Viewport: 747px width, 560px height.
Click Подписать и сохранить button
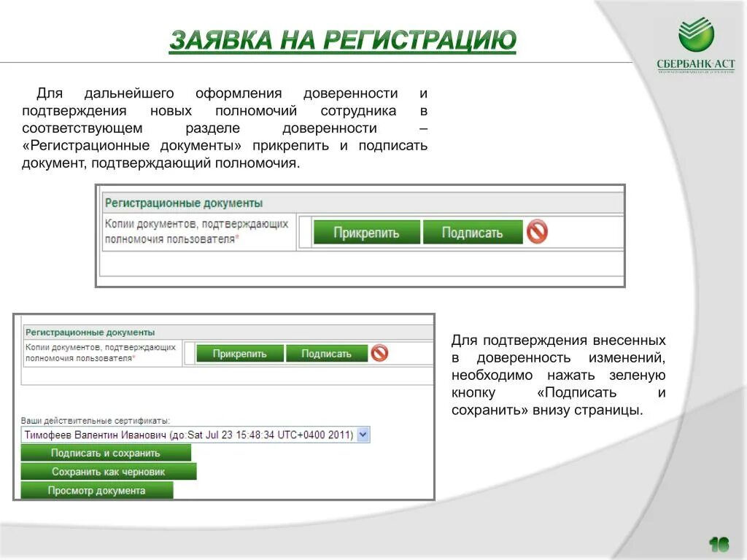point(106,453)
